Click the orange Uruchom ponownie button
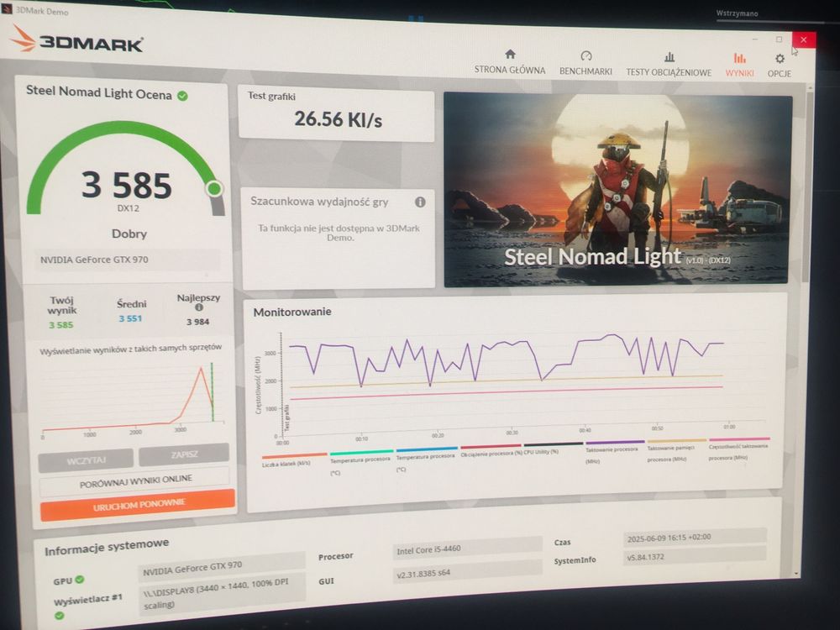 click(139, 505)
